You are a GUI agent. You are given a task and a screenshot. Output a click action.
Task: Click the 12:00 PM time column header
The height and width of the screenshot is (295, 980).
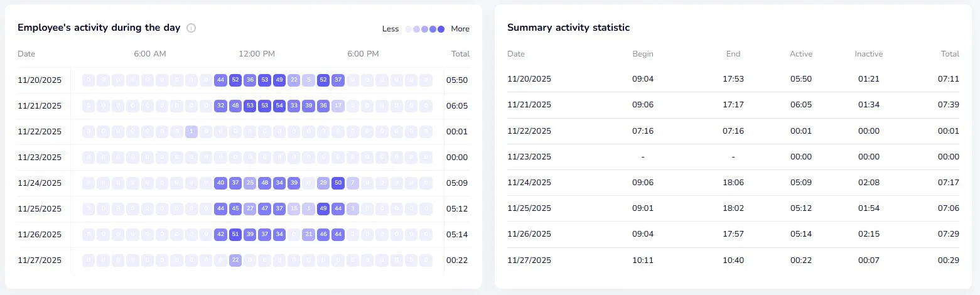pyautogui.click(x=257, y=54)
